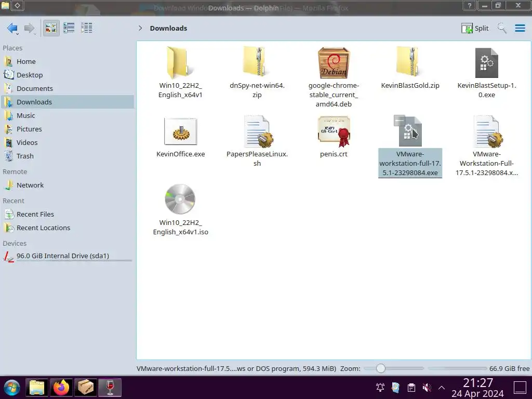The height and width of the screenshot is (399, 532).
Task: Open file manager from taskbar
Action: tap(37, 388)
